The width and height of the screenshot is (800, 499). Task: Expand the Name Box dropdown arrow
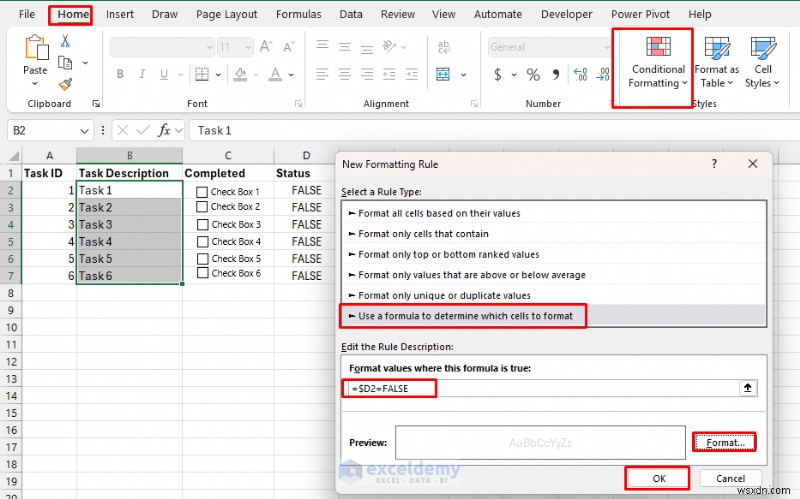click(x=84, y=131)
